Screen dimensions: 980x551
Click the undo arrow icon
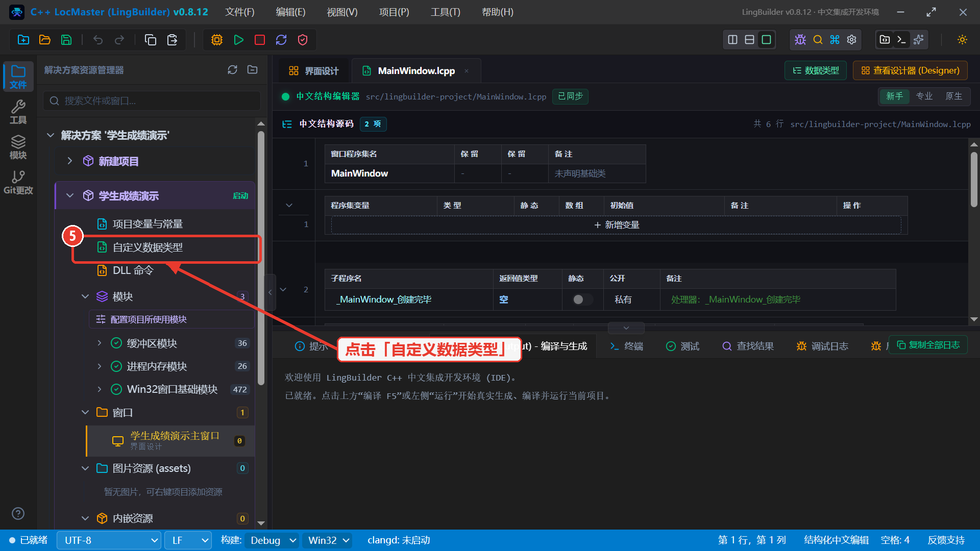point(98,40)
